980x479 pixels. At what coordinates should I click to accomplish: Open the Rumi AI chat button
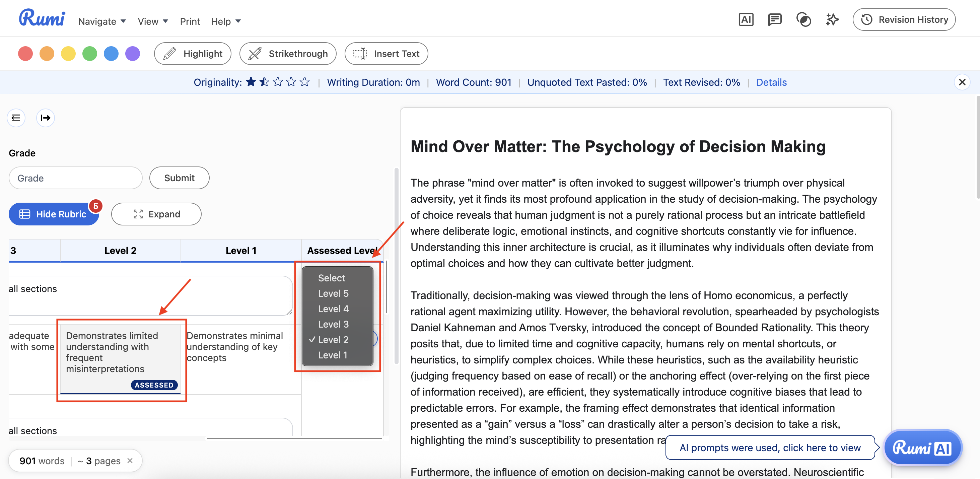point(922,448)
